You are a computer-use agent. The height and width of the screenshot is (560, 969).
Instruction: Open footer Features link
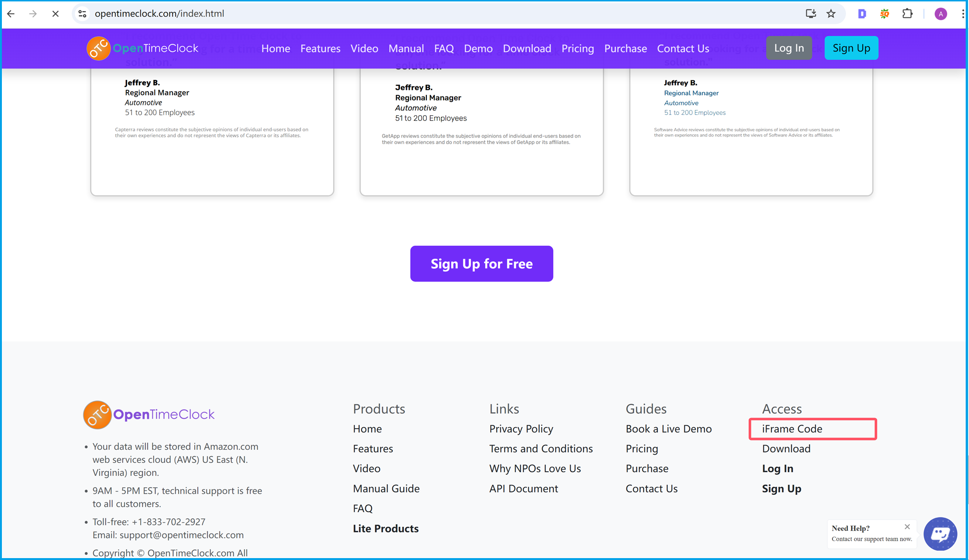pyautogui.click(x=373, y=448)
